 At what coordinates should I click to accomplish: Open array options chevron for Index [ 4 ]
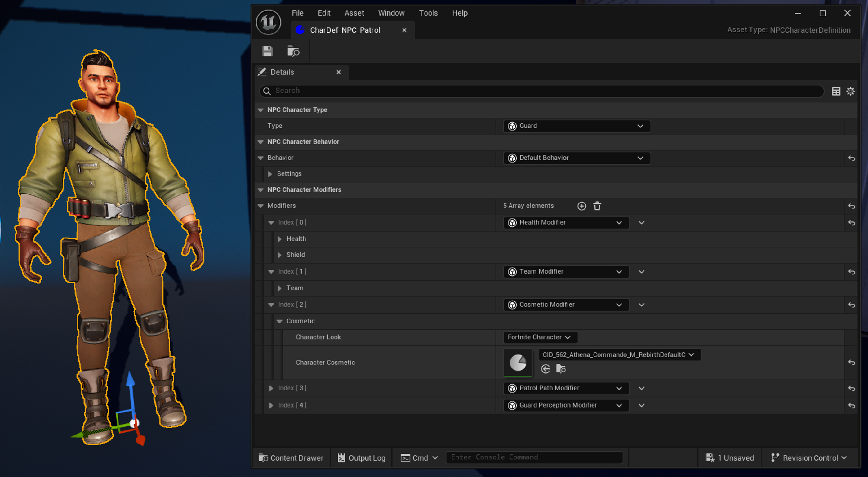(641, 406)
